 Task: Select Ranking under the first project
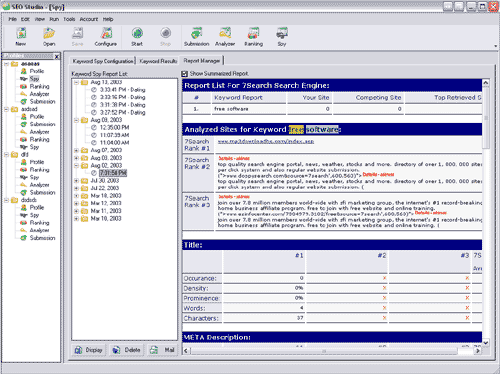39,86
